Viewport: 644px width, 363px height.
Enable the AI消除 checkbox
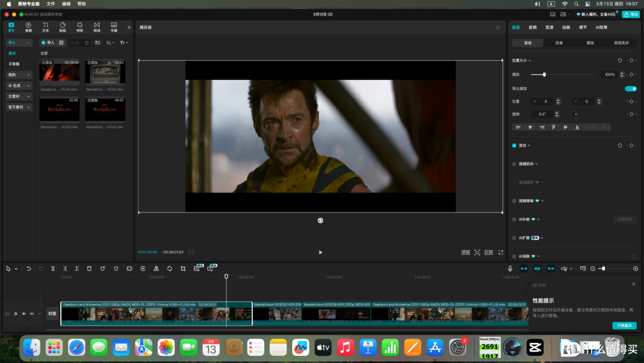[514, 257]
